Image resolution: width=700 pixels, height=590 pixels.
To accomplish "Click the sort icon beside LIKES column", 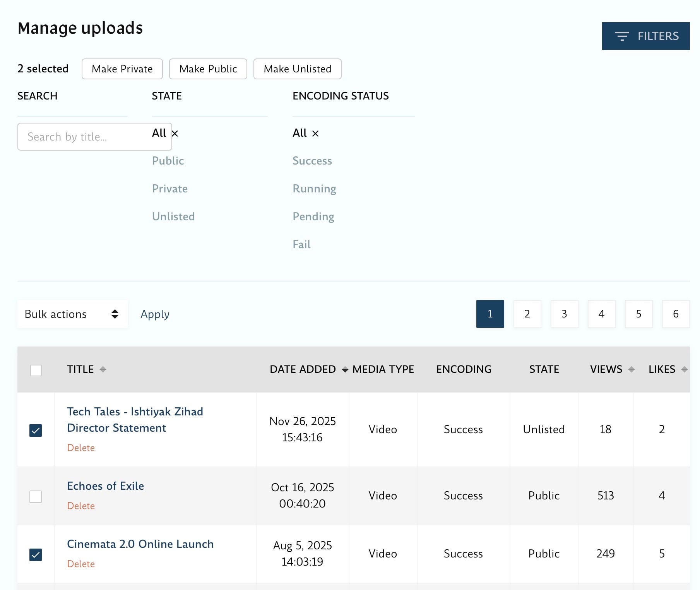I will point(684,369).
